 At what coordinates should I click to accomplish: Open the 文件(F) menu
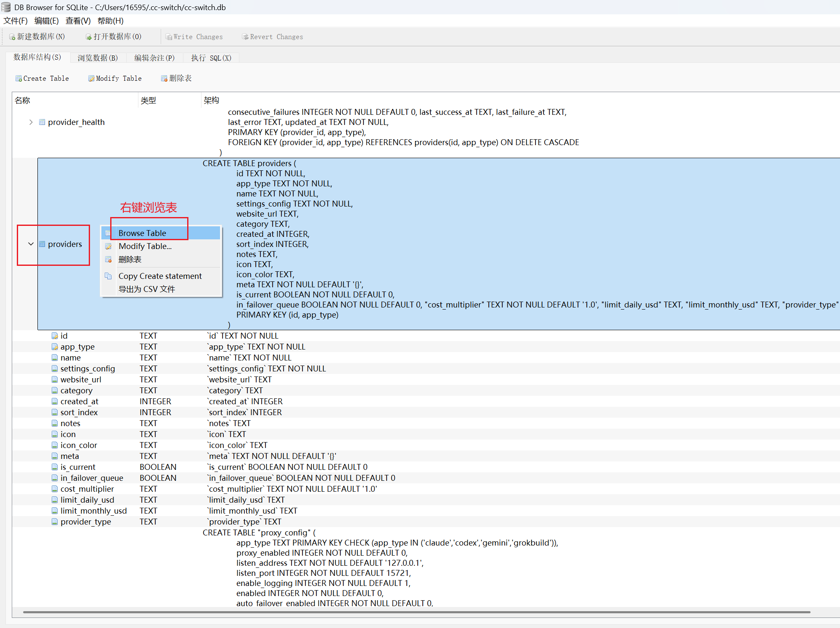pyautogui.click(x=16, y=21)
